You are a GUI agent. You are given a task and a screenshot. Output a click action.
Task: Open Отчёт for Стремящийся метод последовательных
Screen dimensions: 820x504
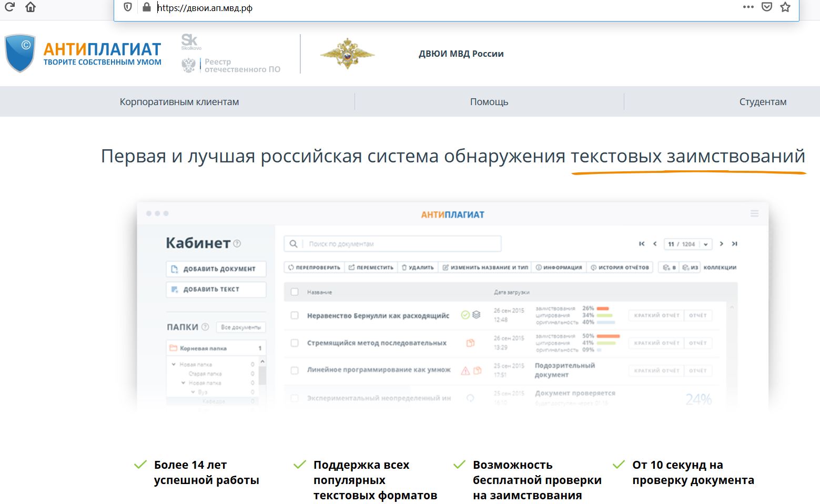coord(698,343)
